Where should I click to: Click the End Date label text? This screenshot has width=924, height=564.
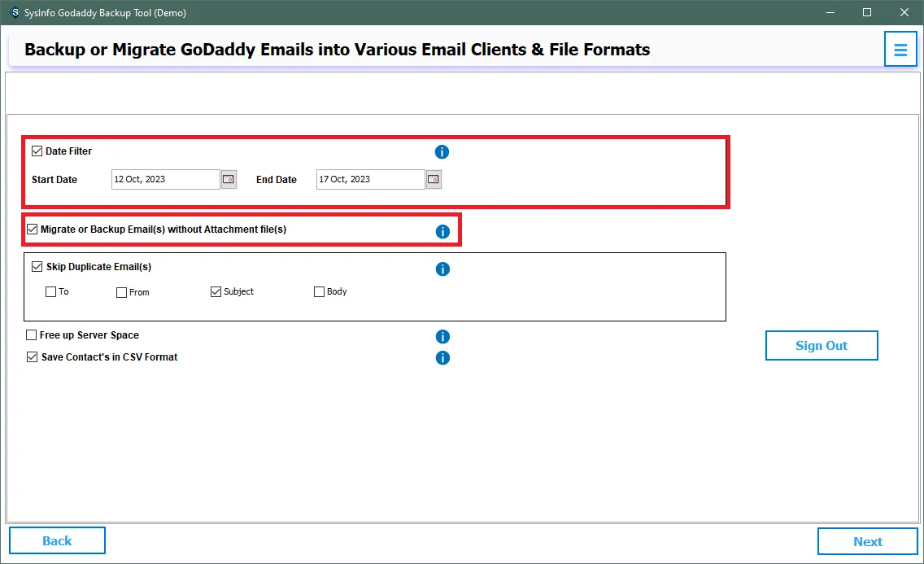point(277,180)
